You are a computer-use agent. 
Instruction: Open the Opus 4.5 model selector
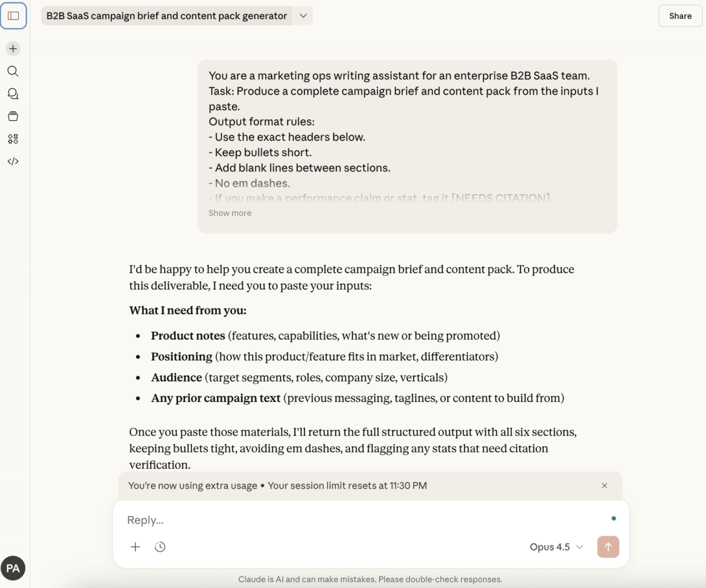coord(556,547)
